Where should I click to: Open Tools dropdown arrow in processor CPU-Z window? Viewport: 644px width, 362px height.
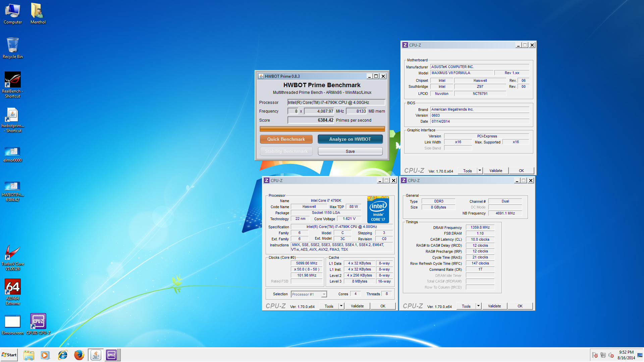(341, 306)
